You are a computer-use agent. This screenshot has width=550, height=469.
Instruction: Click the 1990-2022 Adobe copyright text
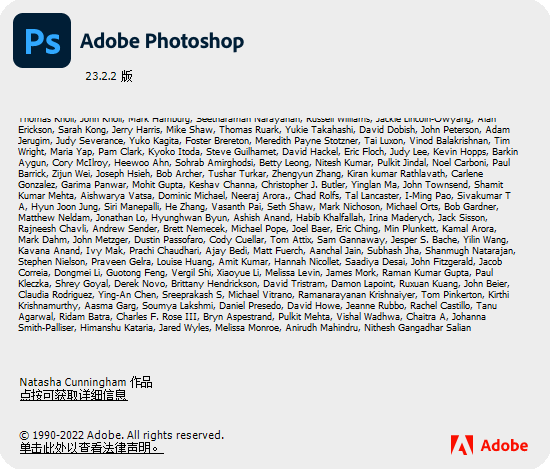[x=121, y=435]
